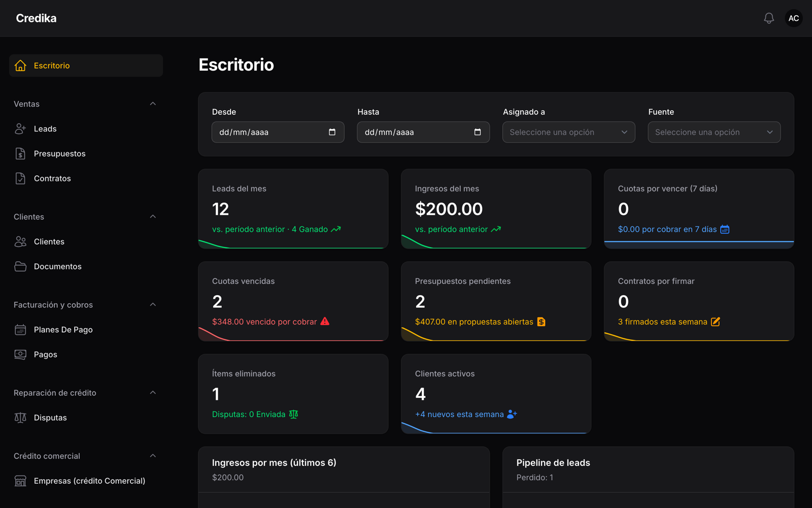Click the Empresas storefront icon
The image size is (812, 508).
20,481
